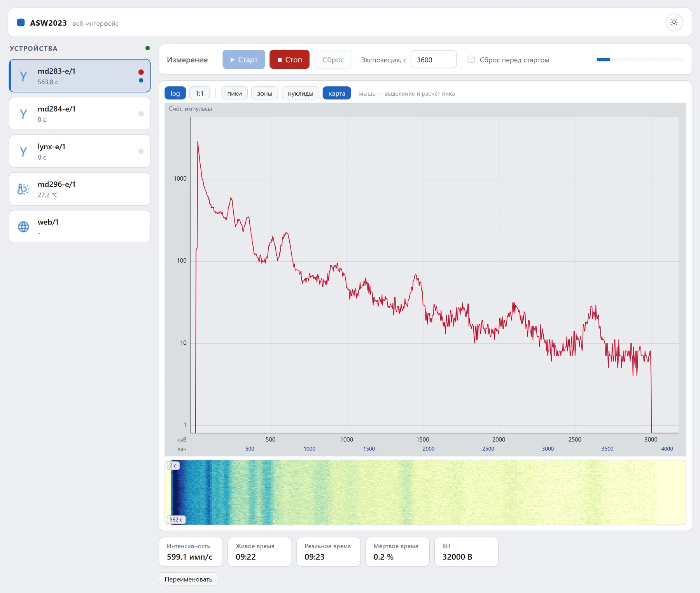Toggle the log scale button
The width and height of the screenshot is (700, 593).
[175, 93]
